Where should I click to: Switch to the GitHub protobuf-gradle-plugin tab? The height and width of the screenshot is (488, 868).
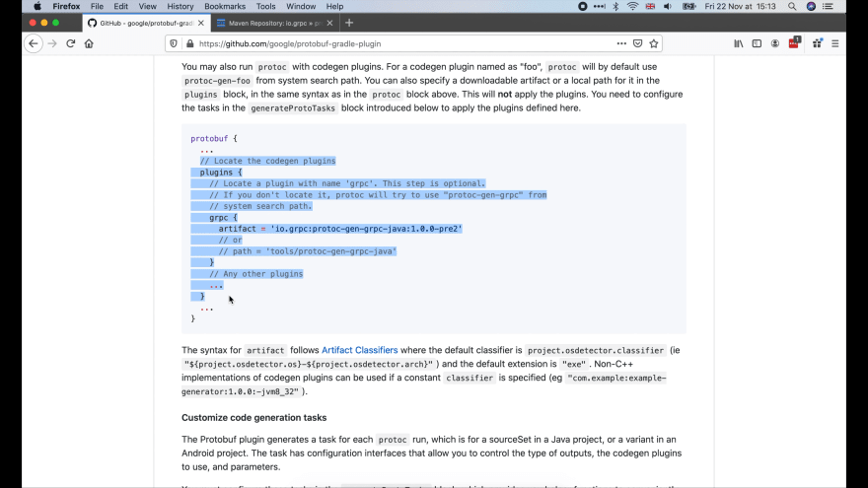(146, 23)
